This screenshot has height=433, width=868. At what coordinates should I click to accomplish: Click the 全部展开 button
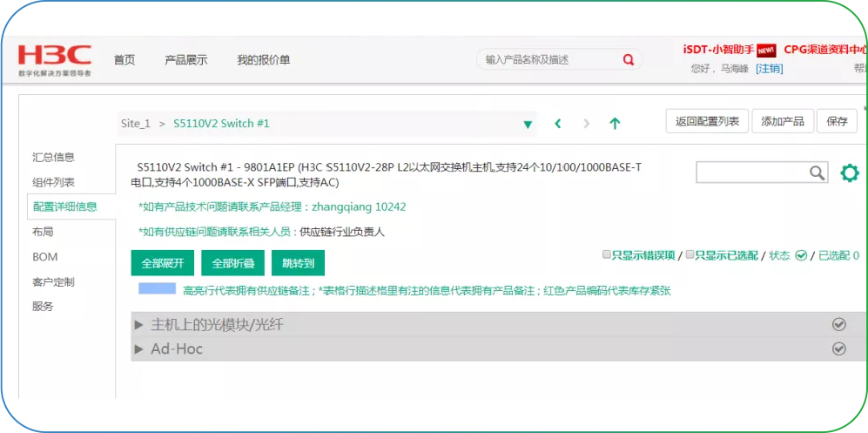163,263
